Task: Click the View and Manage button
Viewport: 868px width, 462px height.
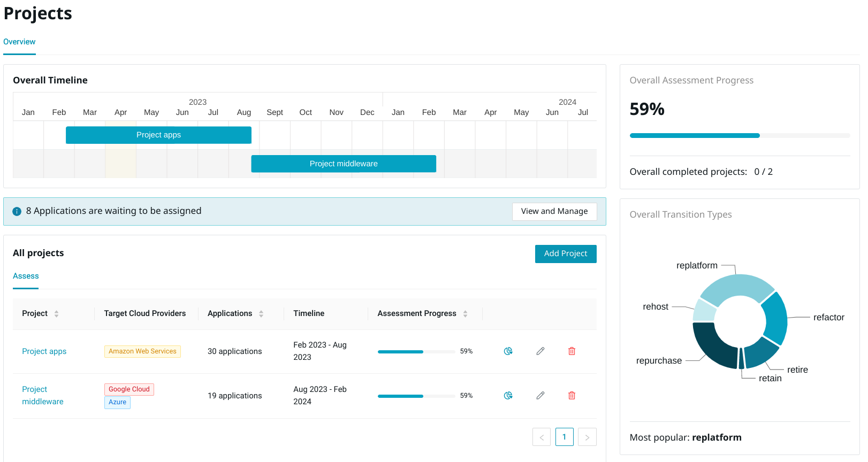Action: click(x=554, y=211)
